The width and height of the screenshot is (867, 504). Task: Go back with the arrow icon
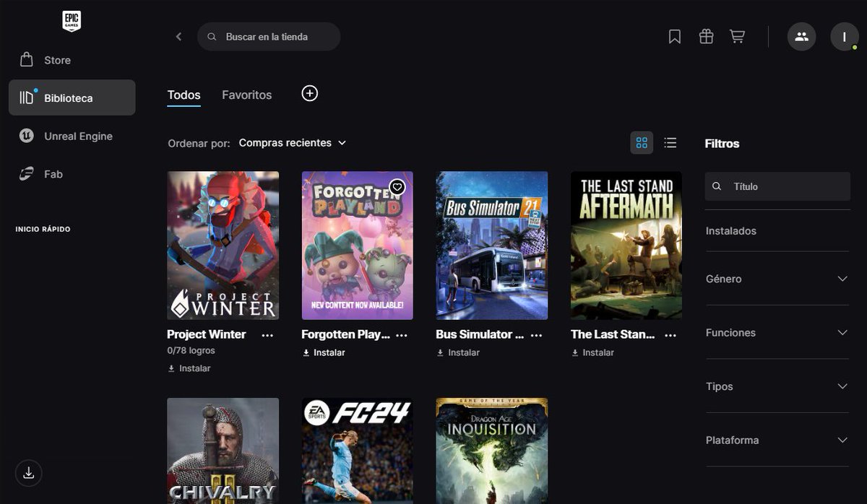(x=178, y=37)
